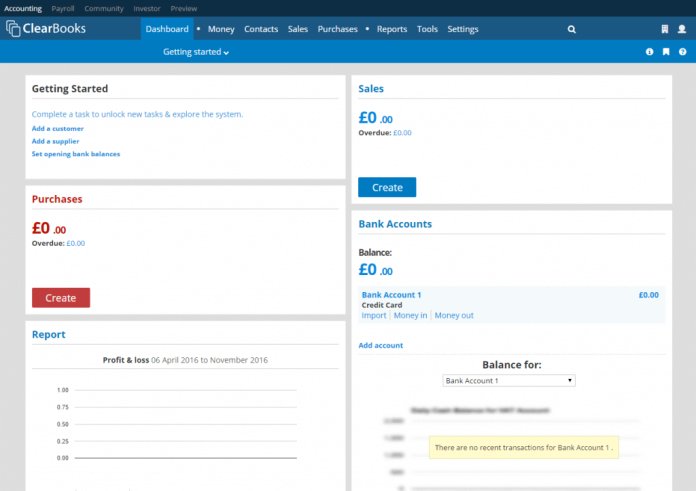Screen dimensions: 696x491
Task: Click Import under Bank Account 1
Action: tap(373, 315)
